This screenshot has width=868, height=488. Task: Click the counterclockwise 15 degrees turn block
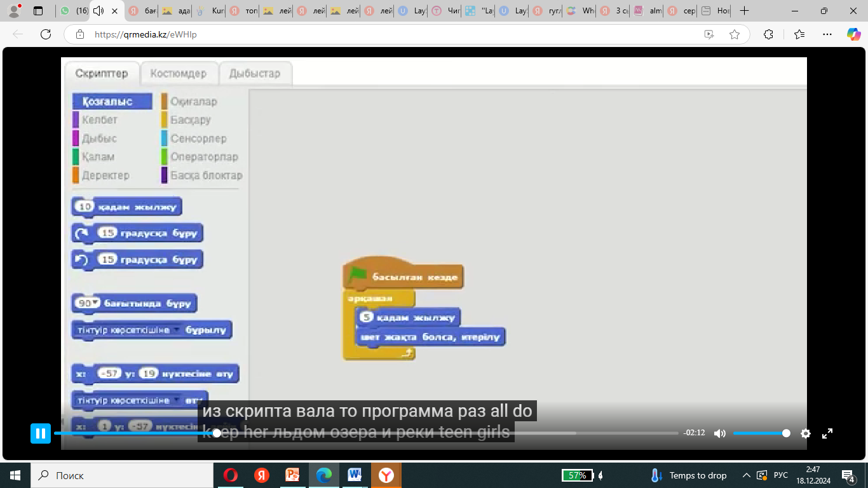(137, 259)
